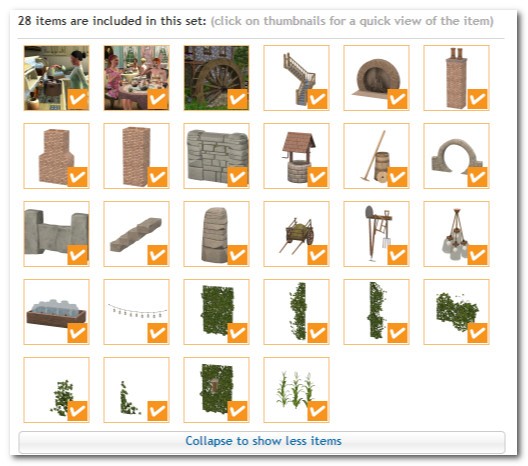The height and width of the screenshot is (466, 528).
Task: Open the stone steps item
Action: pyautogui.click(x=136, y=234)
